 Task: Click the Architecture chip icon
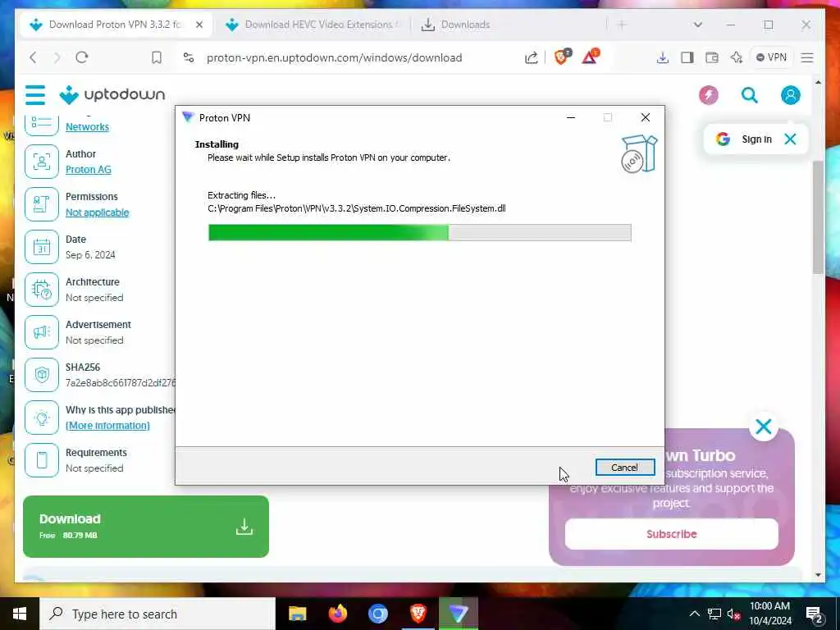point(42,290)
